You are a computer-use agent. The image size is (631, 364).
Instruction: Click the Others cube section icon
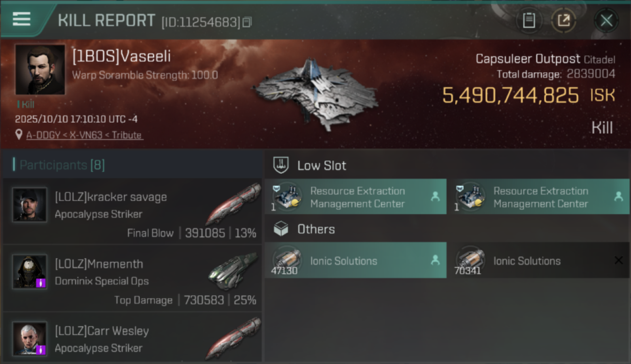281,229
